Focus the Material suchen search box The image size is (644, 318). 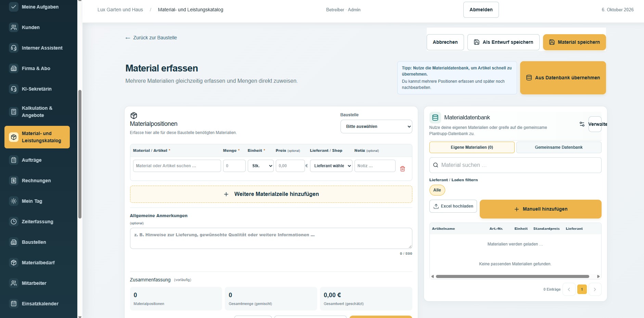point(515,165)
